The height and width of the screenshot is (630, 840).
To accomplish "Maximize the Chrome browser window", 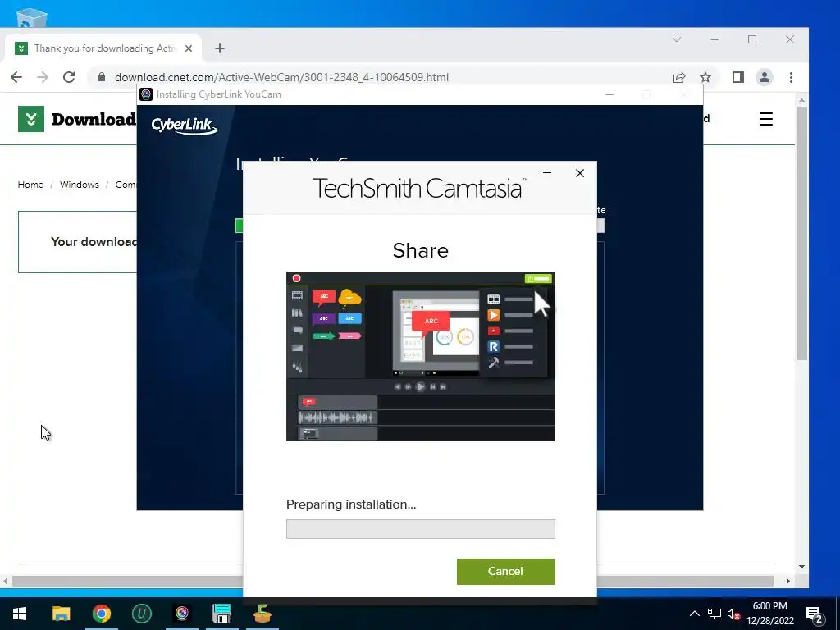I will (752, 39).
